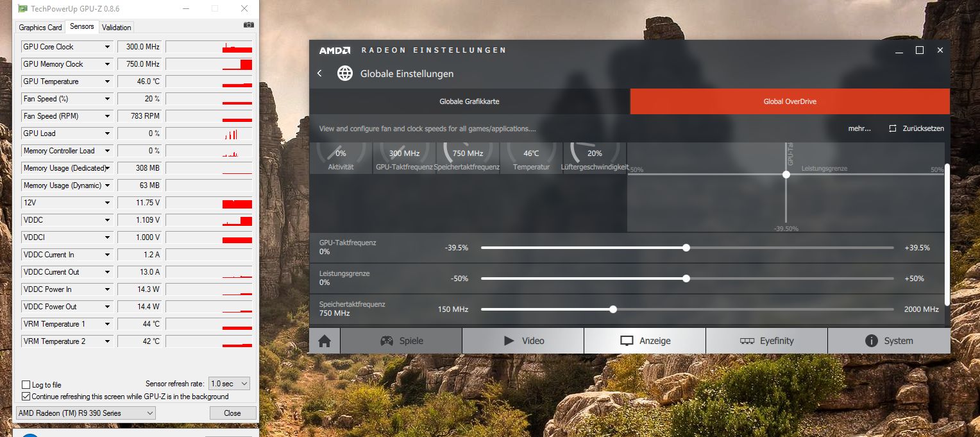
Task: Click the 12V sensor graph
Action: click(x=209, y=203)
